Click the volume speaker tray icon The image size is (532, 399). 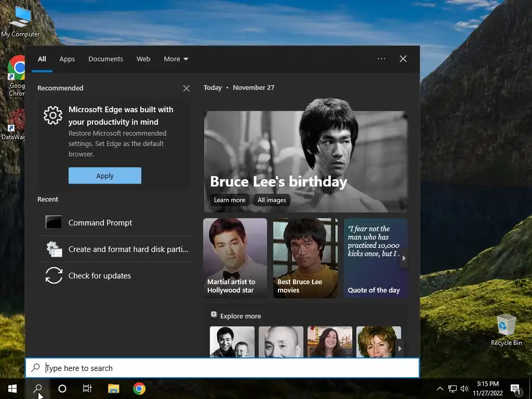464,389
